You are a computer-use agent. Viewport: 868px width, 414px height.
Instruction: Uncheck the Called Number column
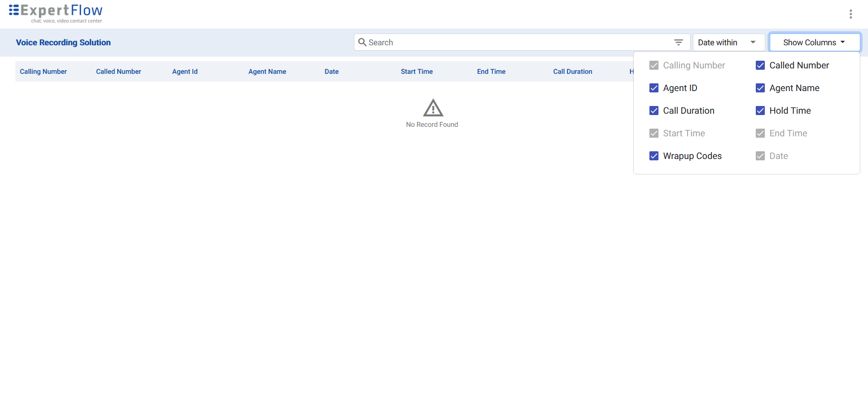pyautogui.click(x=760, y=65)
